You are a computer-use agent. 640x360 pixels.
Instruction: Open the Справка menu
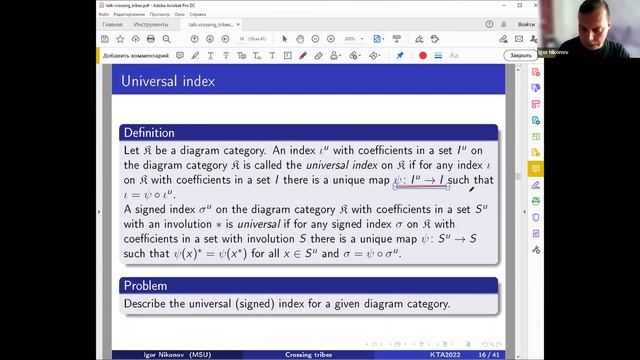pos(198,14)
